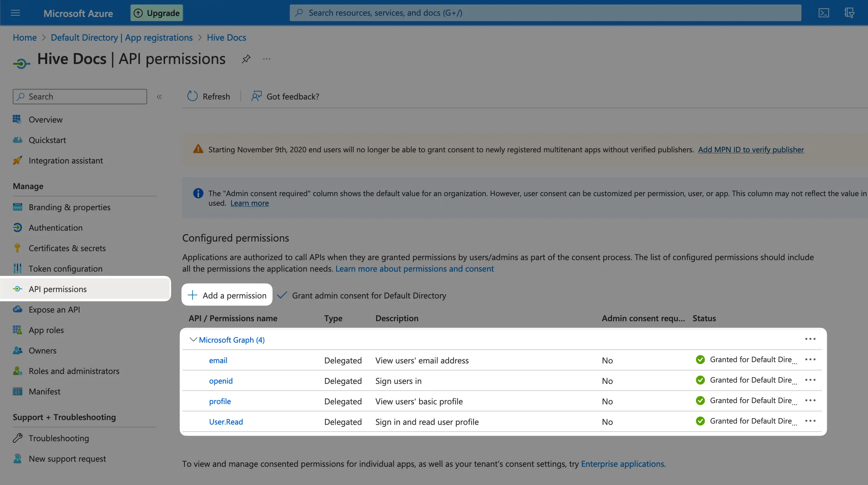Click the Manifest icon
868x485 pixels.
tap(17, 391)
